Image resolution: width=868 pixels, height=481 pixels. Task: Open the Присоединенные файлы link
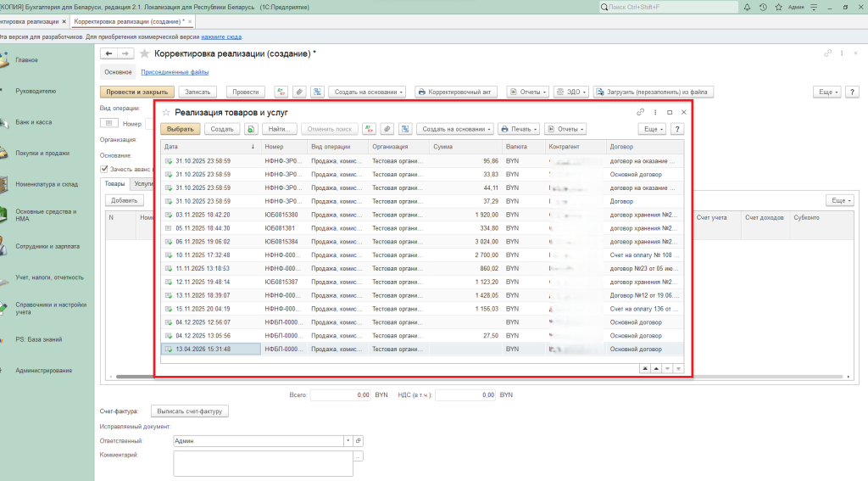(x=175, y=72)
